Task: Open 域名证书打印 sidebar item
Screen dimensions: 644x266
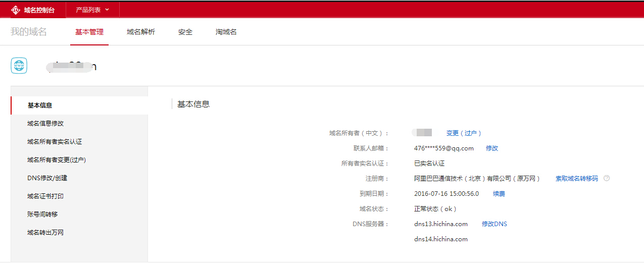Action: coord(45,196)
